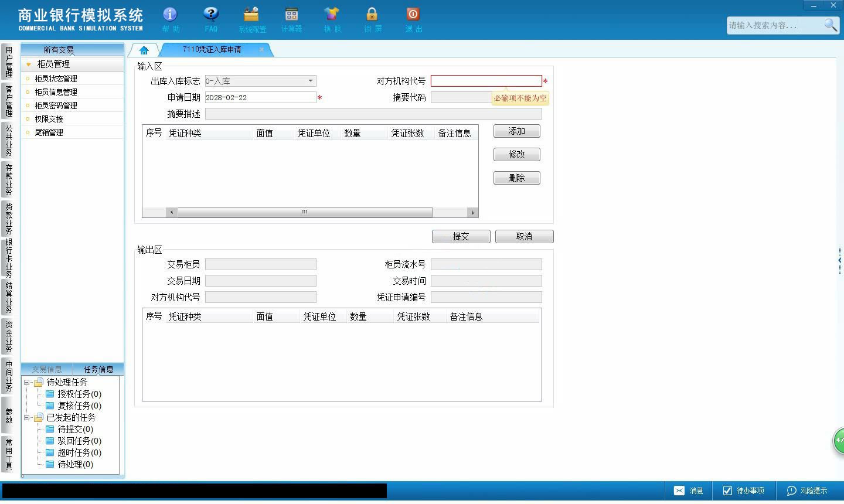Select the 银行卡业务 side tab

[x=8, y=258]
